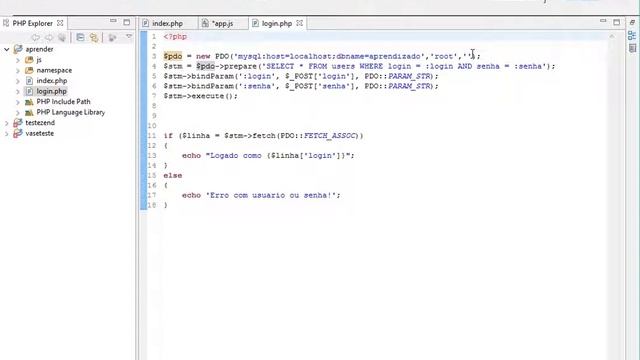The width and height of the screenshot is (640, 360).
Task: Open the Outline view from right sidebar
Action: (x=632, y=36)
